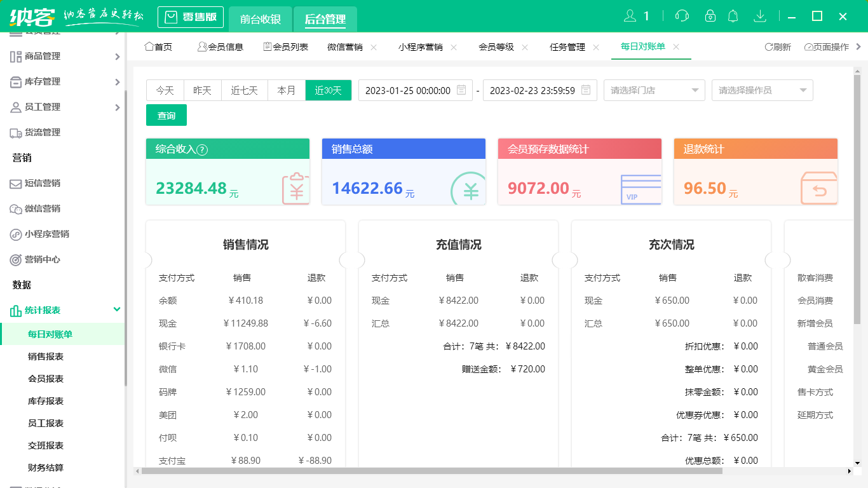Click the headset customer service icon
868x488 pixels.
pyautogui.click(x=681, y=16)
